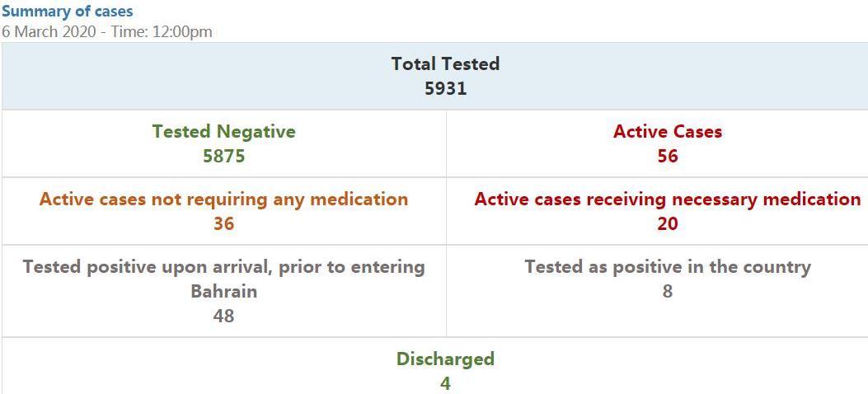868x394 pixels.
Task: Select the arrival positive count 48
Action: 223,316
